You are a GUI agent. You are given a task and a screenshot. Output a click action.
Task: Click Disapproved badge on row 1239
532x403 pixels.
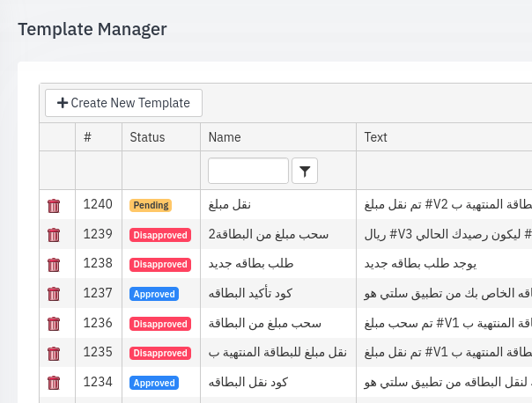coord(160,235)
